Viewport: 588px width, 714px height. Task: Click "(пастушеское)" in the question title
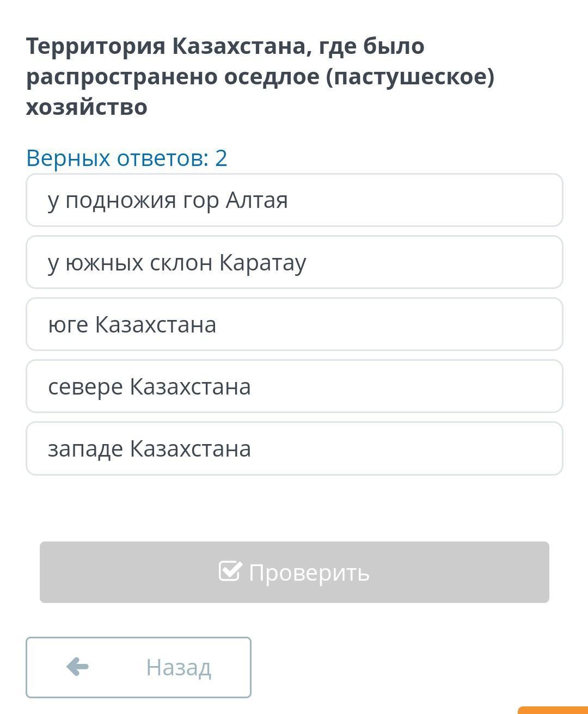pos(410,77)
